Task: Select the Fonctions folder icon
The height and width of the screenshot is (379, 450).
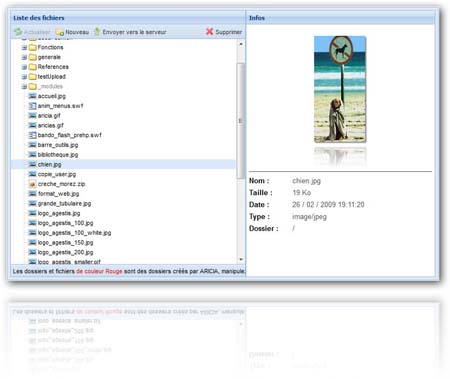Action: click(32, 47)
